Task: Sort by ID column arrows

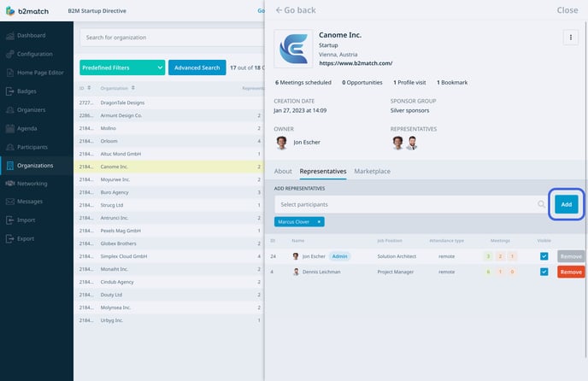Action: (x=89, y=88)
